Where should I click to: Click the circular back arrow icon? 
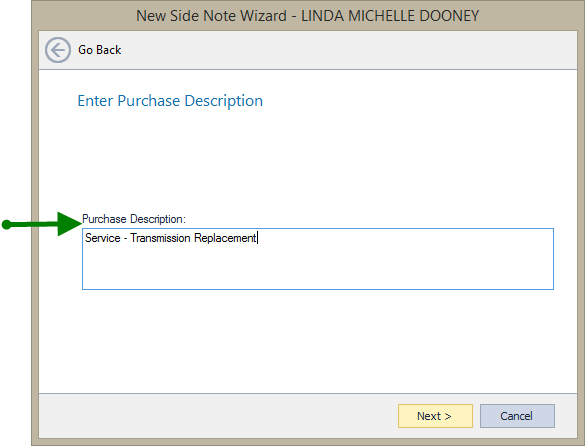click(58, 50)
